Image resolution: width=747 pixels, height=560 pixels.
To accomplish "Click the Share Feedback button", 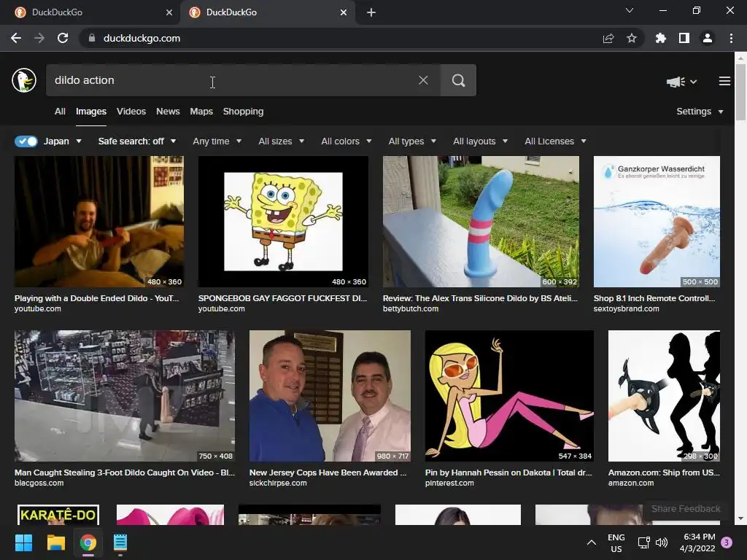I will [686, 508].
